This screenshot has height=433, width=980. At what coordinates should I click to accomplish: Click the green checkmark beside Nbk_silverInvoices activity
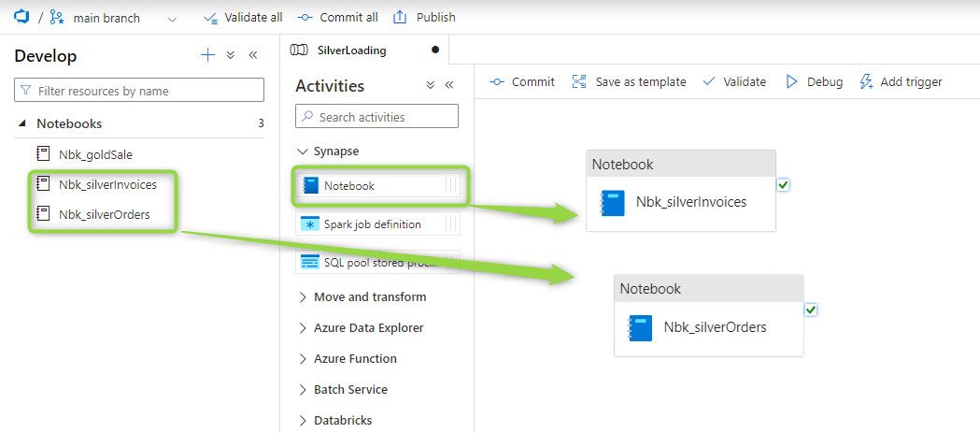tap(784, 184)
